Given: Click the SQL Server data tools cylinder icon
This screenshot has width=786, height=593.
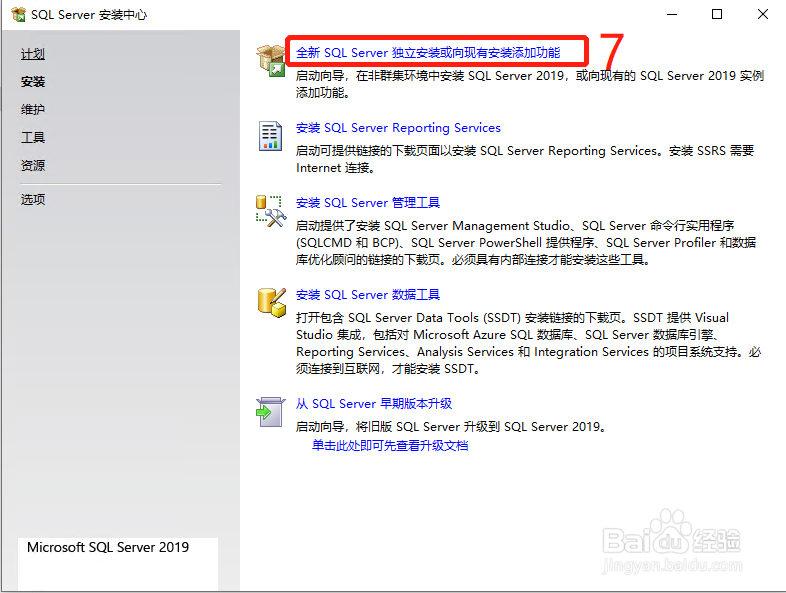Looking at the screenshot, I should 272,303.
